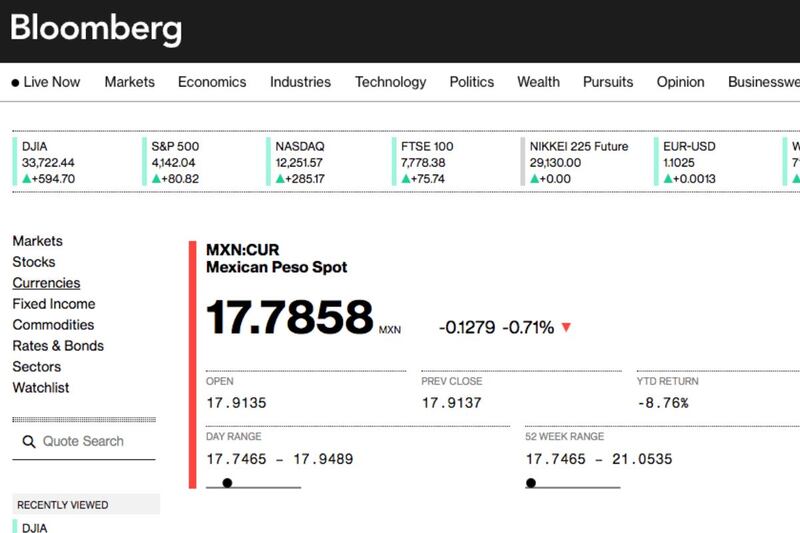Click the Live Now dot indicator

point(15,83)
